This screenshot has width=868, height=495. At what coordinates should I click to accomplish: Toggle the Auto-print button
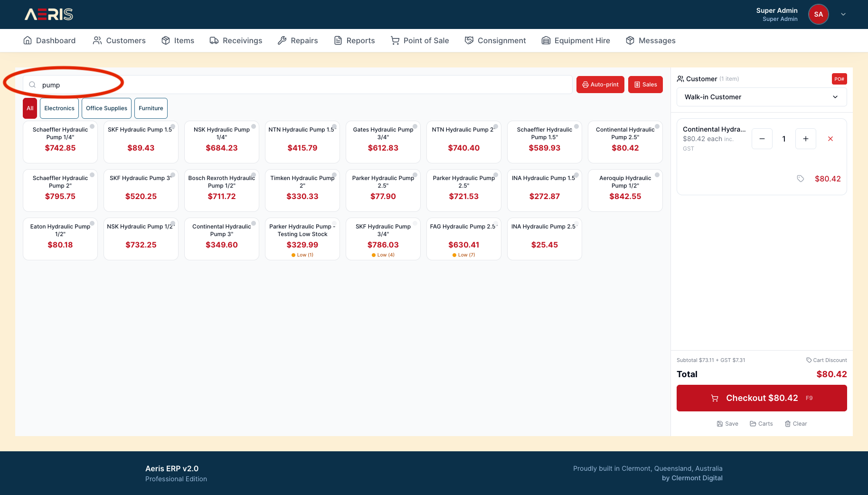click(x=600, y=85)
